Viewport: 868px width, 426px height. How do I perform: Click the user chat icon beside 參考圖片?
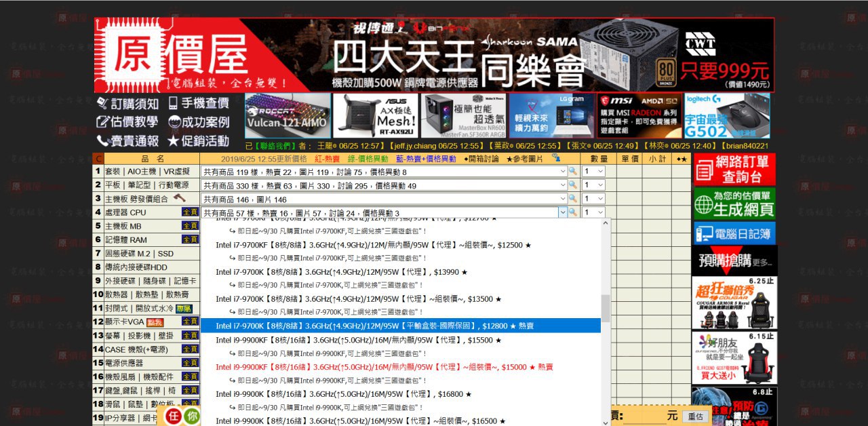tap(556, 157)
